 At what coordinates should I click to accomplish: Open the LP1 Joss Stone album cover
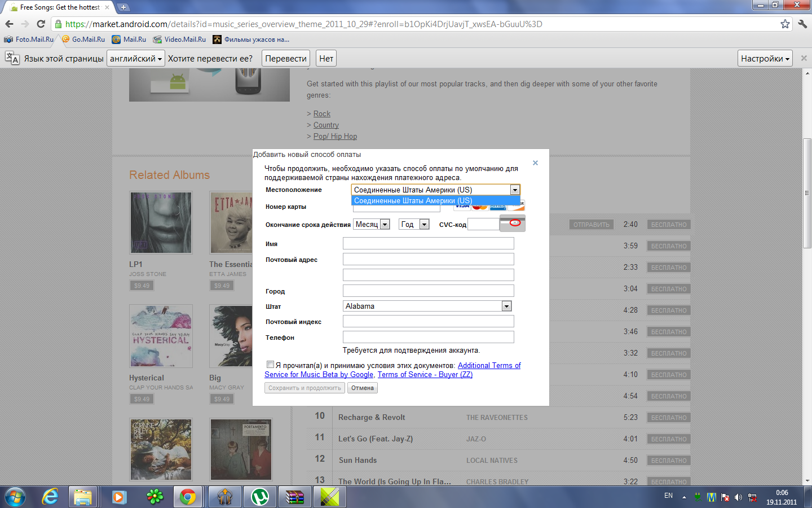[161, 222]
